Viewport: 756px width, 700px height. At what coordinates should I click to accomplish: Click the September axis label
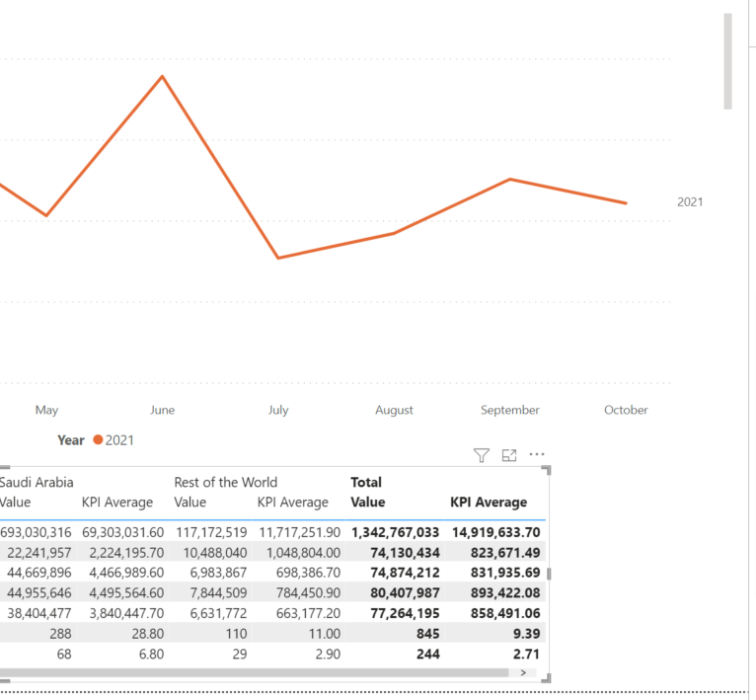tap(510, 410)
